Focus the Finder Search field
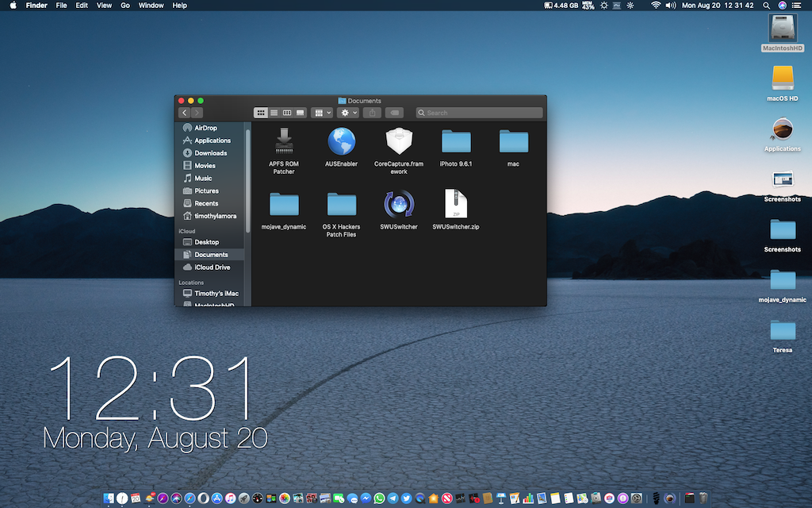This screenshot has width=812, height=508. coord(479,113)
